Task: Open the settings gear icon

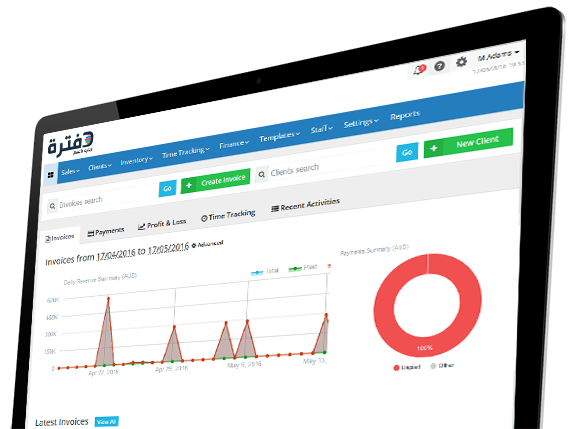Action: pyautogui.click(x=461, y=62)
